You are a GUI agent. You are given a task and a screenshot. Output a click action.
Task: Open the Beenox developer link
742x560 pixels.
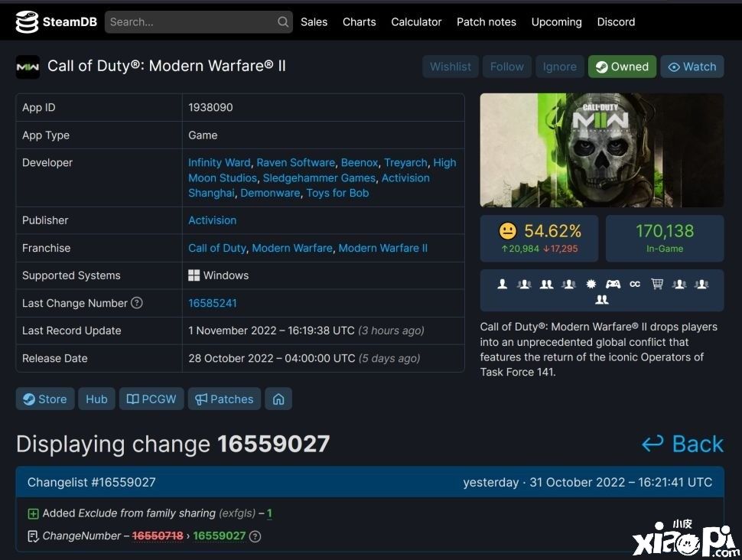point(360,162)
